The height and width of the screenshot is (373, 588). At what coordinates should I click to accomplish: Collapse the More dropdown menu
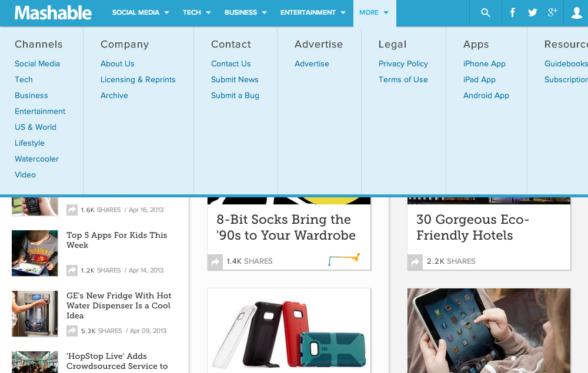[374, 13]
